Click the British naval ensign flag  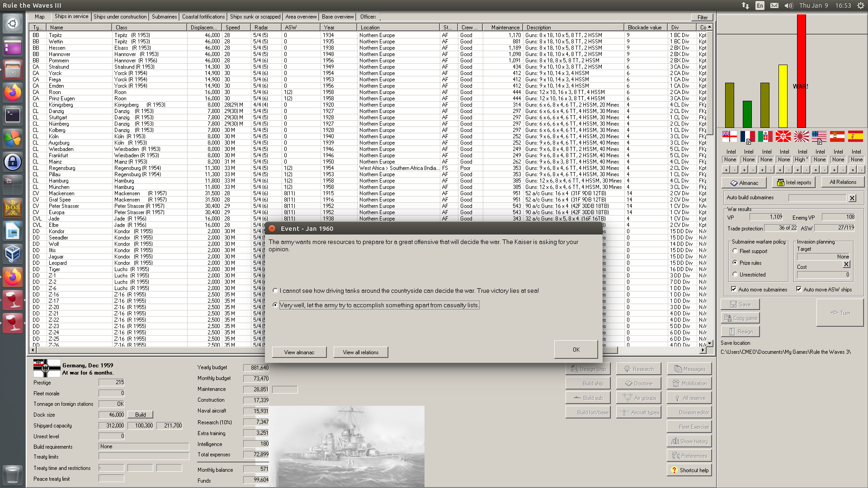(x=729, y=136)
